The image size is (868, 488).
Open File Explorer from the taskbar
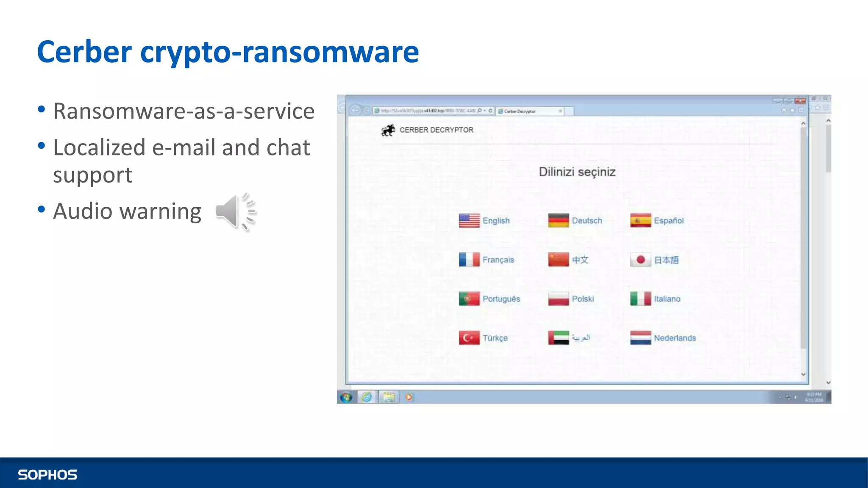click(389, 397)
